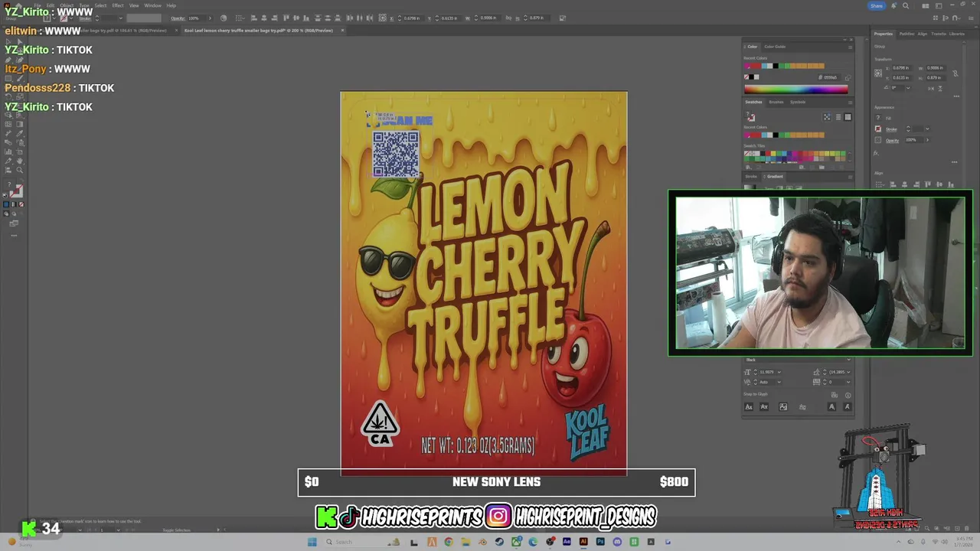Open the stroke weight dropdown in Appearance
980x551 pixels.
[927, 129]
